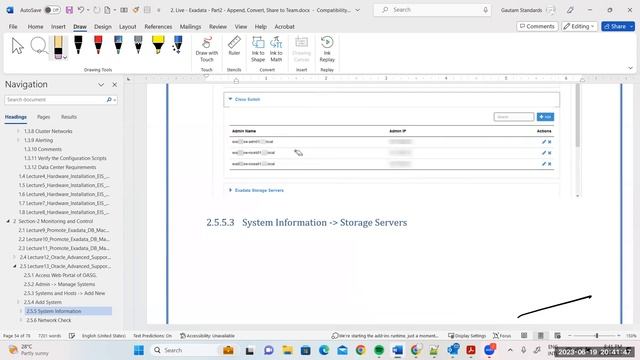Select the red pen
This screenshot has height=360, width=640.
[x=98, y=45]
